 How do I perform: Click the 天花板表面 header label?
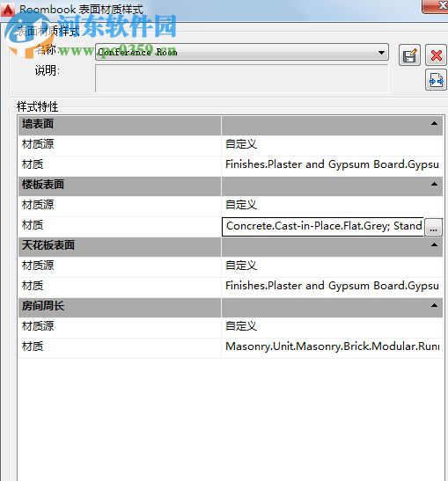(48, 245)
